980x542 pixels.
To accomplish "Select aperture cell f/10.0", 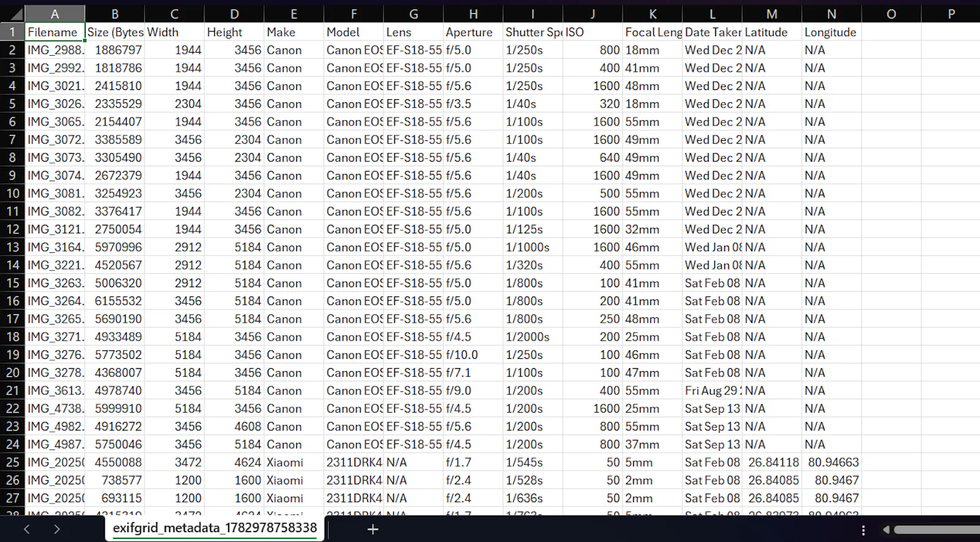I will point(473,355).
